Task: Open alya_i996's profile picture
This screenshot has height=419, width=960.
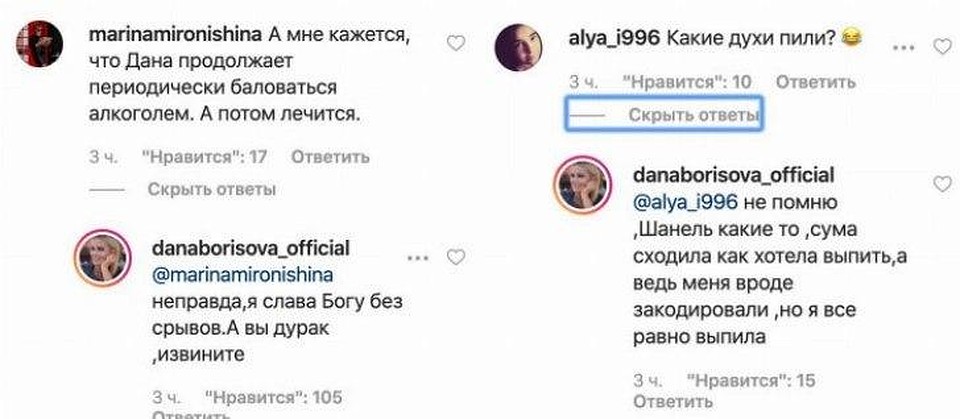Action: click(519, 47)
